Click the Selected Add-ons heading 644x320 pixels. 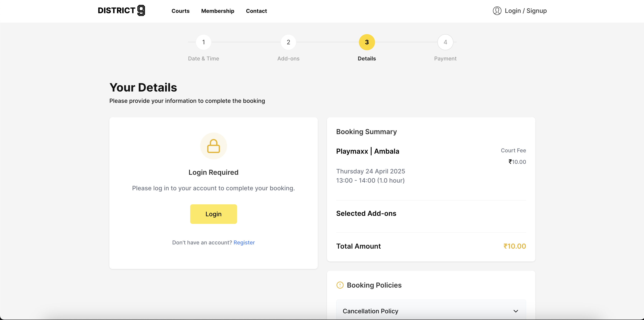(x=366, y=214)
